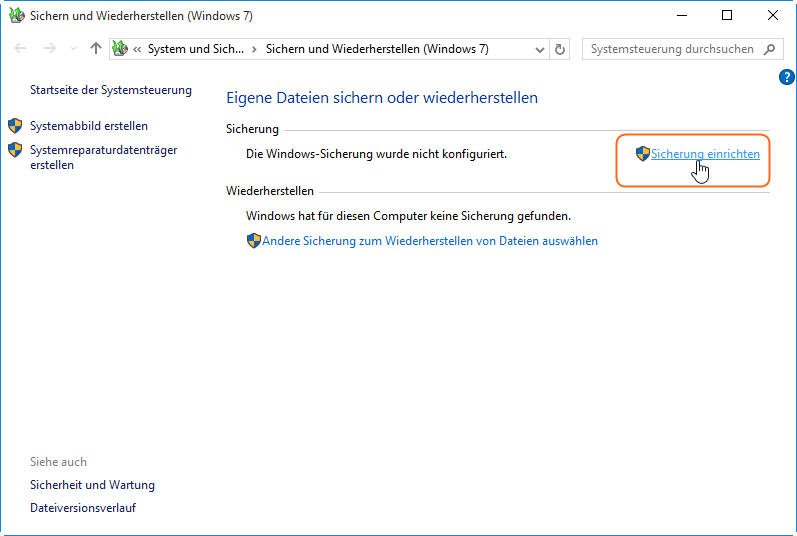This screenshot has height=536, width=797.
Task: Open Sicherheit und Wartung link
Action: point(93,485)
